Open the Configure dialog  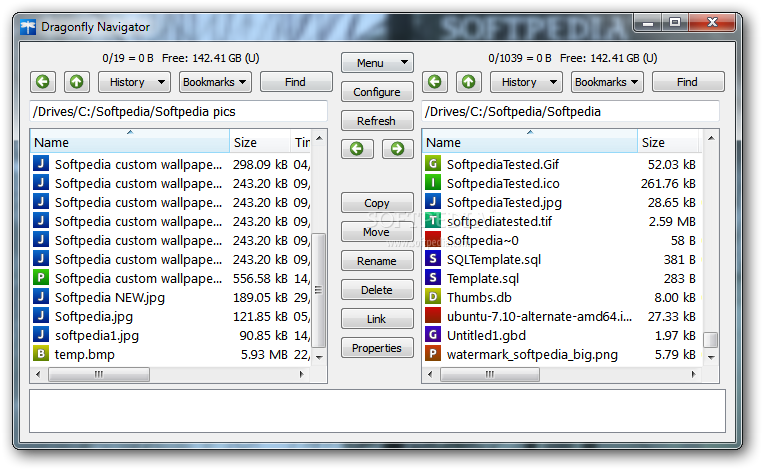[377, 92]
